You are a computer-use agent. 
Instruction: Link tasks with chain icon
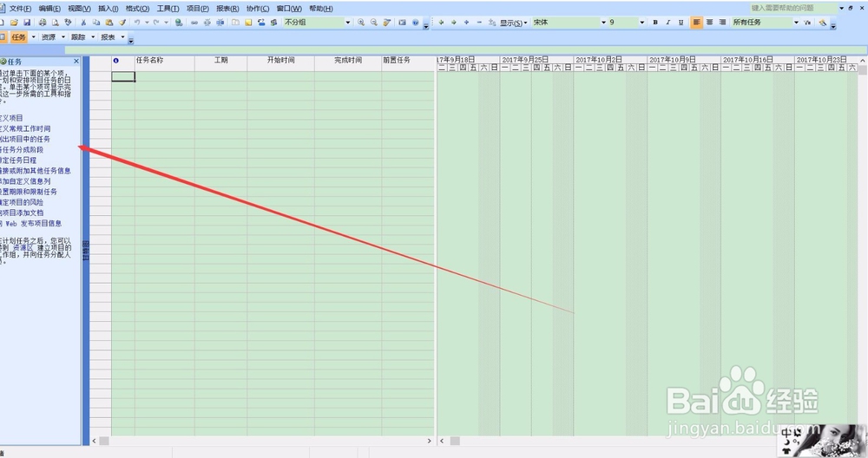[x=194, y=23]
